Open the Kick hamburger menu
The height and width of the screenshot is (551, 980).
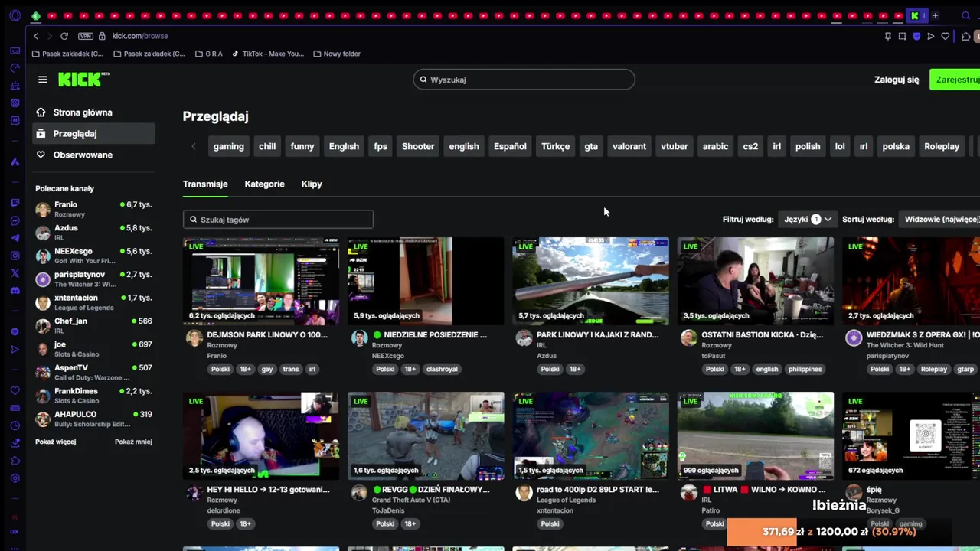pyautogui.click(x=43, y=80)
